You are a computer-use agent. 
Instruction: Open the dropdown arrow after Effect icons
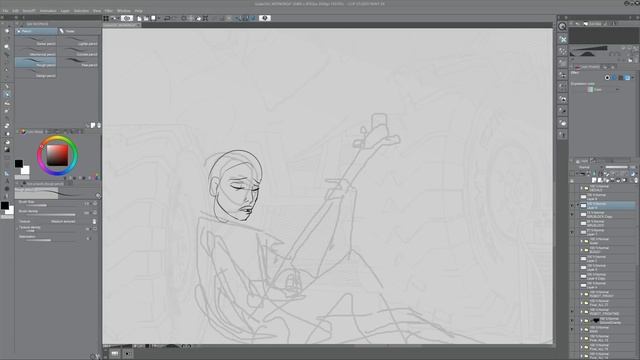633,78
